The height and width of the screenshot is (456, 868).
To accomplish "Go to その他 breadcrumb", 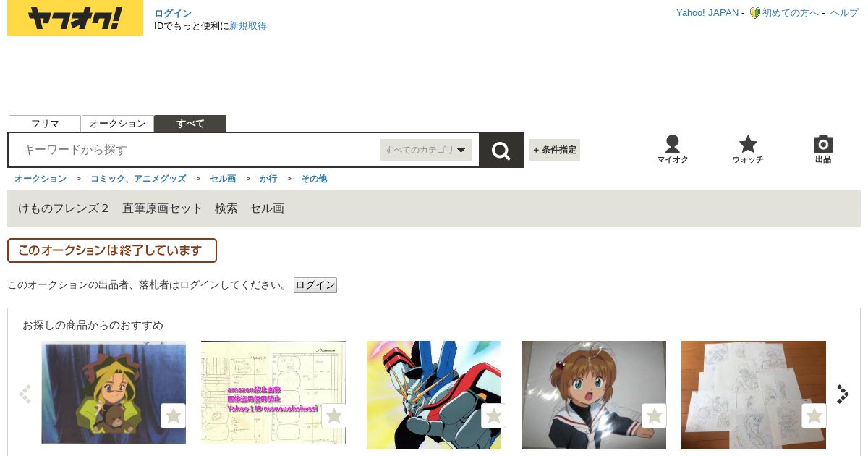I will (x=314, y=179).
